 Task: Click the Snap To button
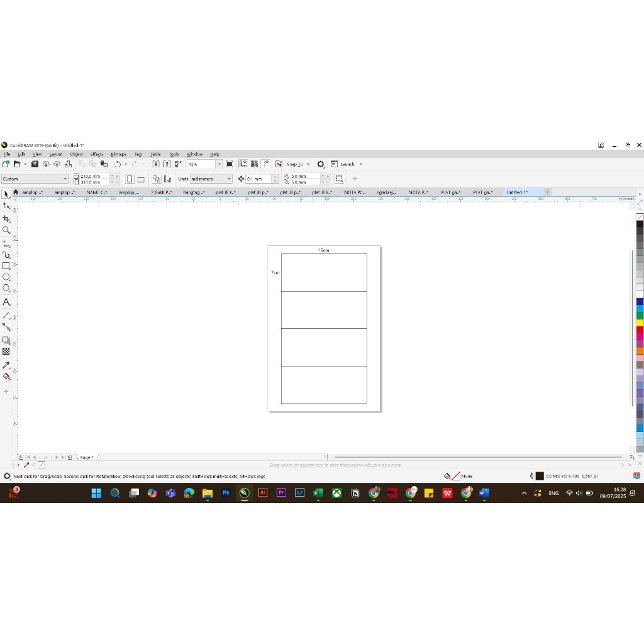coord(294,164)
